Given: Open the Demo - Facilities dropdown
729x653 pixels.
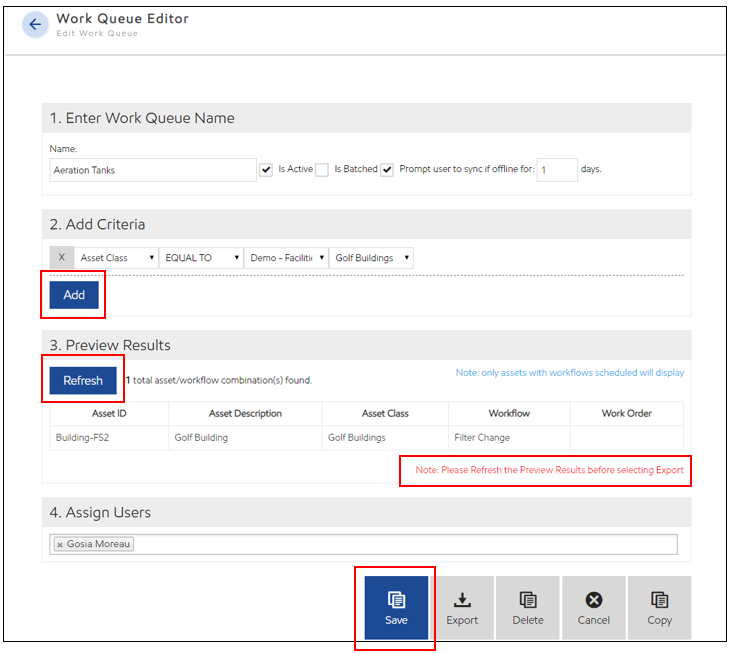Looking at the screenshot, I should pos(286,258).
